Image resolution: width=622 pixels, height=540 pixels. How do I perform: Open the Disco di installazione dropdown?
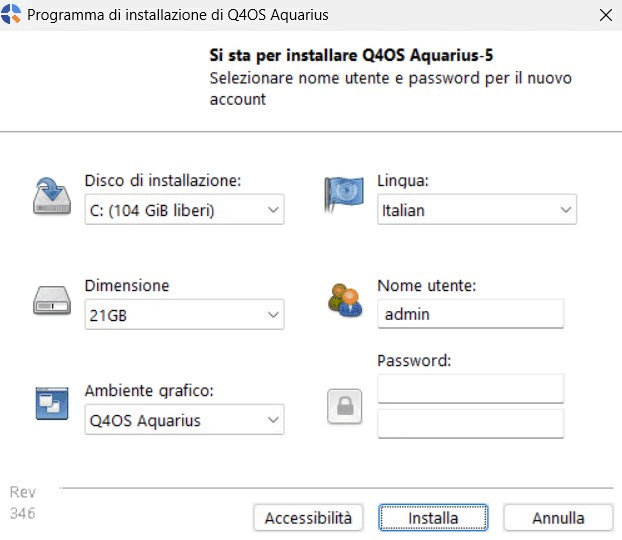(x=184, y=209)
